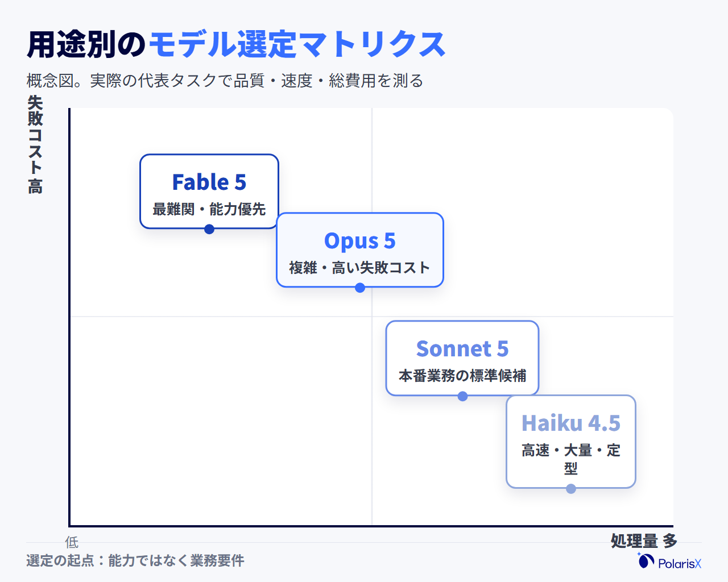Image resolution: width=728 pixels, height=582 pixels.
Task: Click footer text 選定の起点：能力ではなく業務要件
Action: click(x=135, y=560)
